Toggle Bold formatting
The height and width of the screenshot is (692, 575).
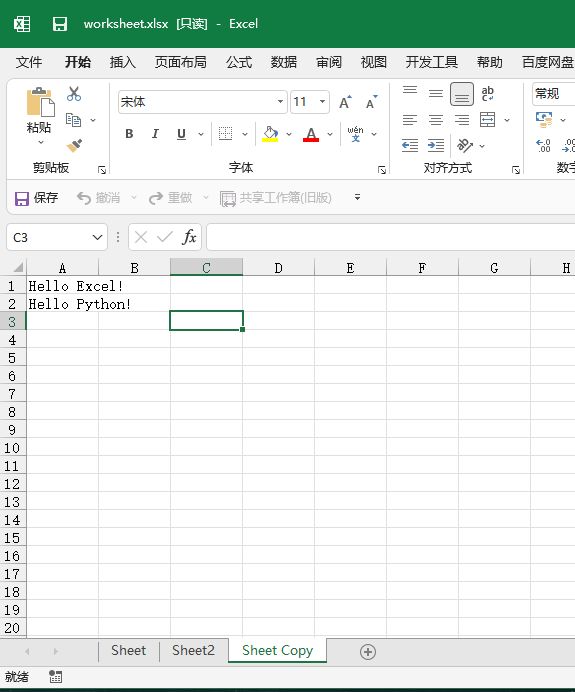pos(129,134)
